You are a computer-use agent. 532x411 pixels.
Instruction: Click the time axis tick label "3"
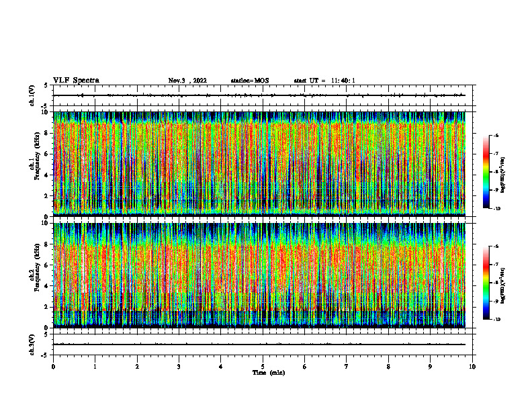point(179,367)
